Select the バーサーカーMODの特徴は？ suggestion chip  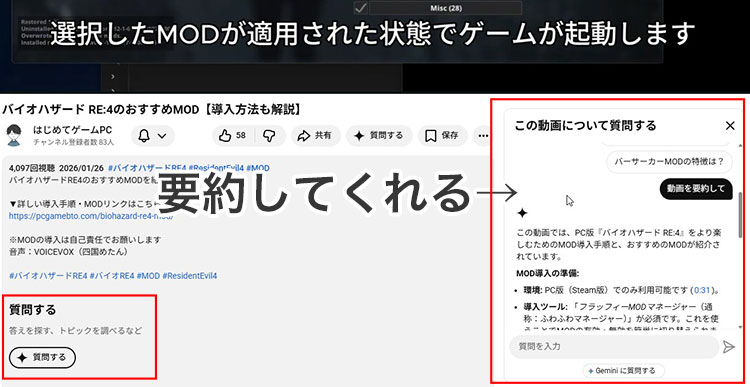[x=669, y=162]
